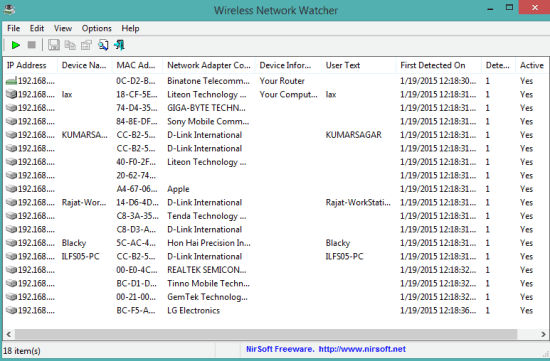Select the 'Your Router' cell
The width and height of the screenshot is (550, 361).
point(282,81)
